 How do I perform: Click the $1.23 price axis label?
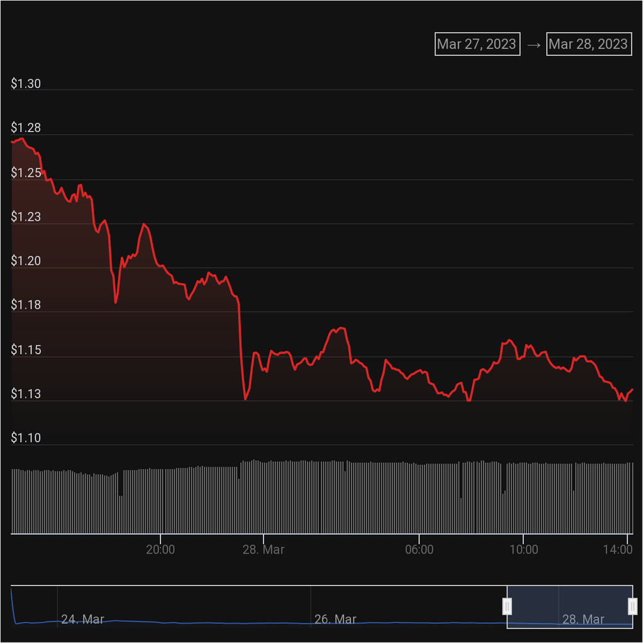26,217
